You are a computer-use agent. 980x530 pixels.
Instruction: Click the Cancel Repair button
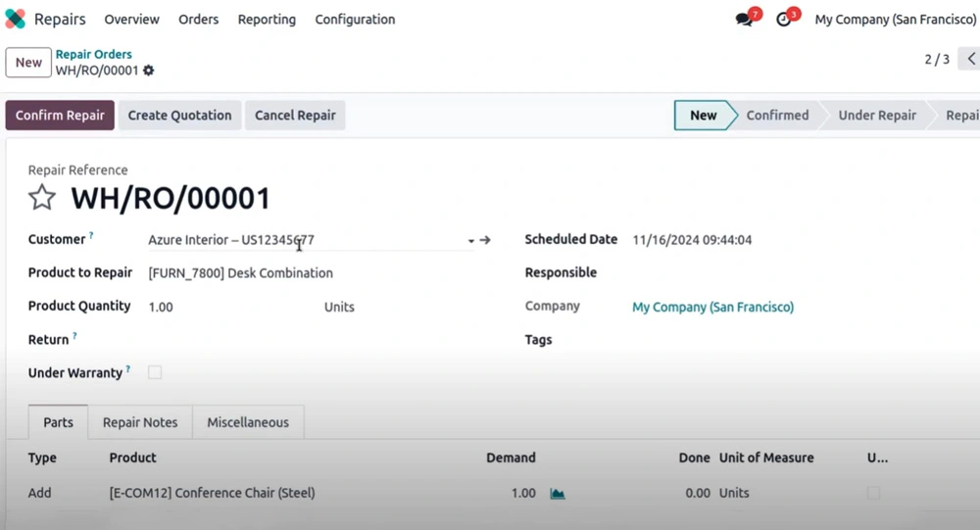[x=295, y=115]
